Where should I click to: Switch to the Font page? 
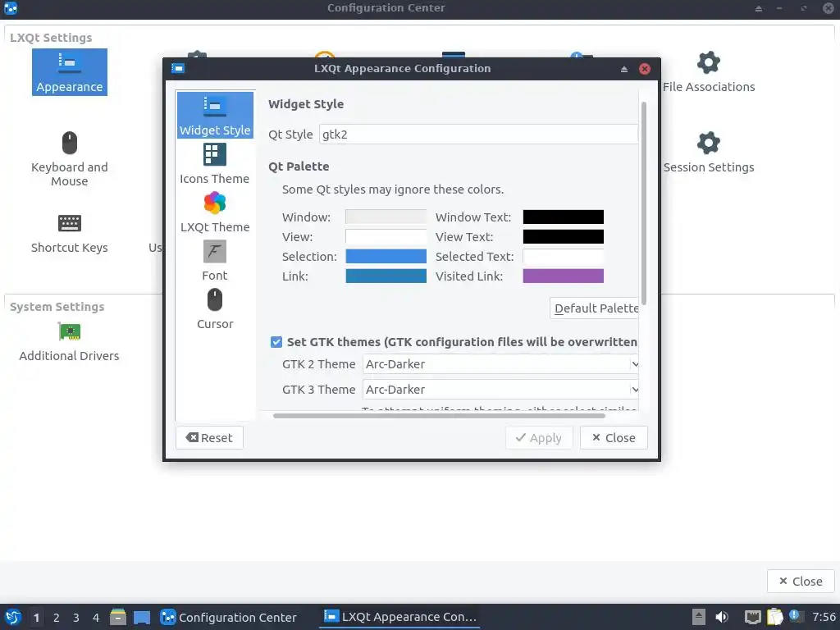pyautogui.click(x=215, y=260)
